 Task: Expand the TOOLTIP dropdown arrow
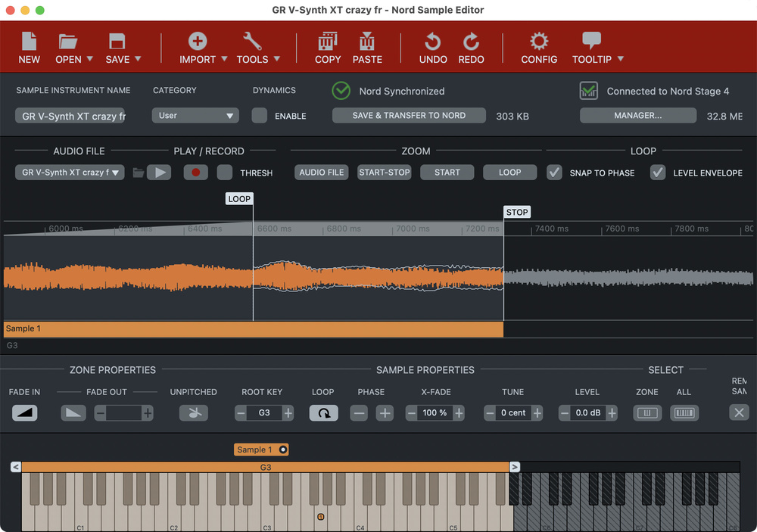pyautogui.click(x=621, y=59)
